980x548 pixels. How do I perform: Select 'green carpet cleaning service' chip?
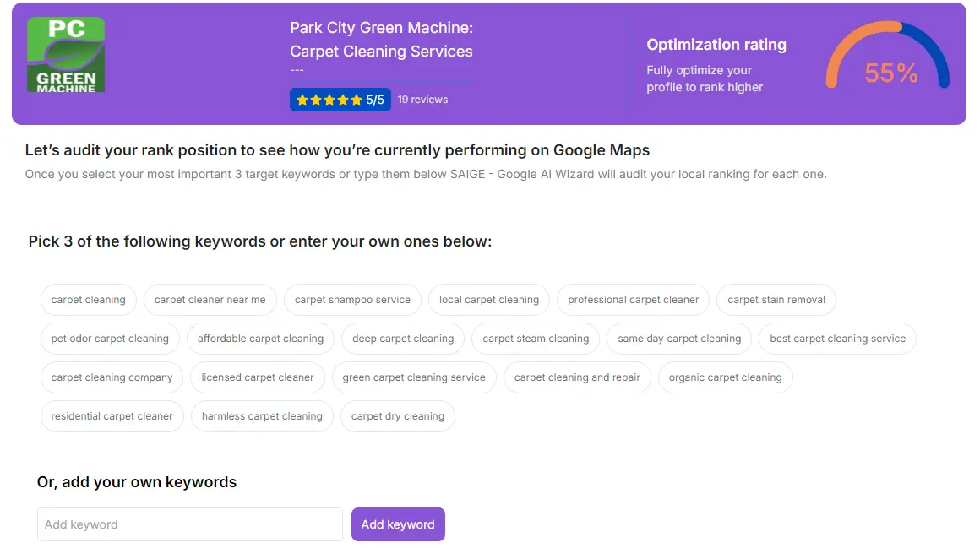click(414, 377)
